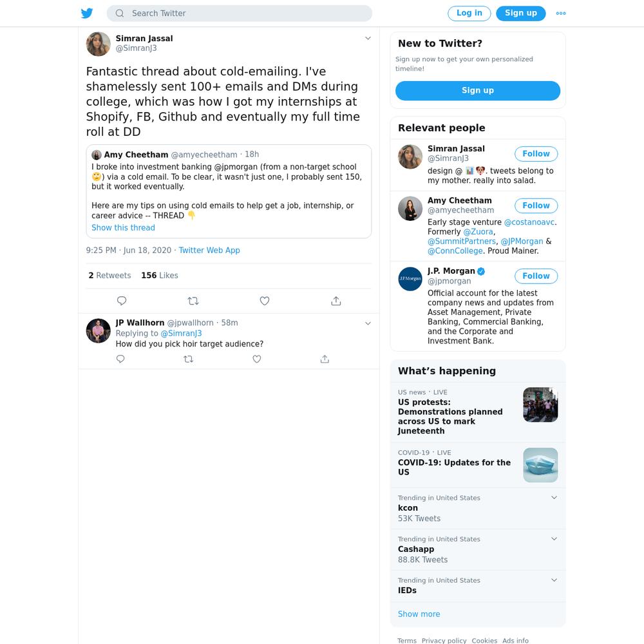Screen dimensions: 644x644
Task: Click the Twitter bird logo
Action: tap(87, 13)
